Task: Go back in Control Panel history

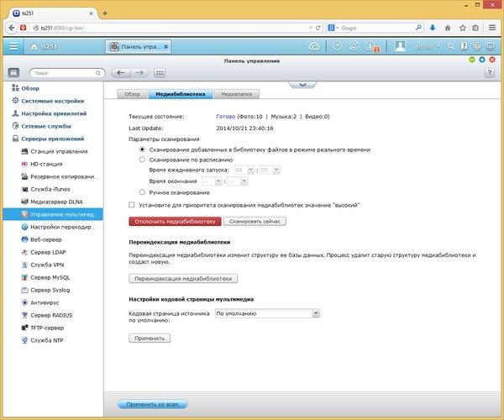Action: pyautogui.click(x=121, y=73)
